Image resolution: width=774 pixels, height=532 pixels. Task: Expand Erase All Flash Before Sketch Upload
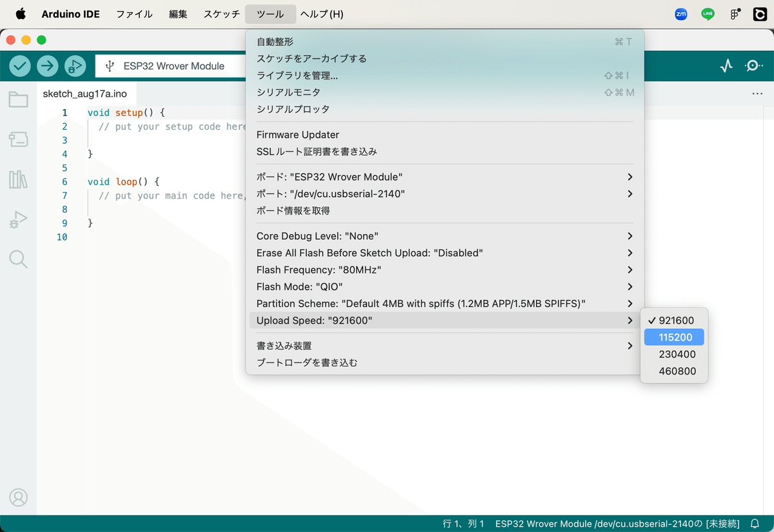(x=445, y=253)
